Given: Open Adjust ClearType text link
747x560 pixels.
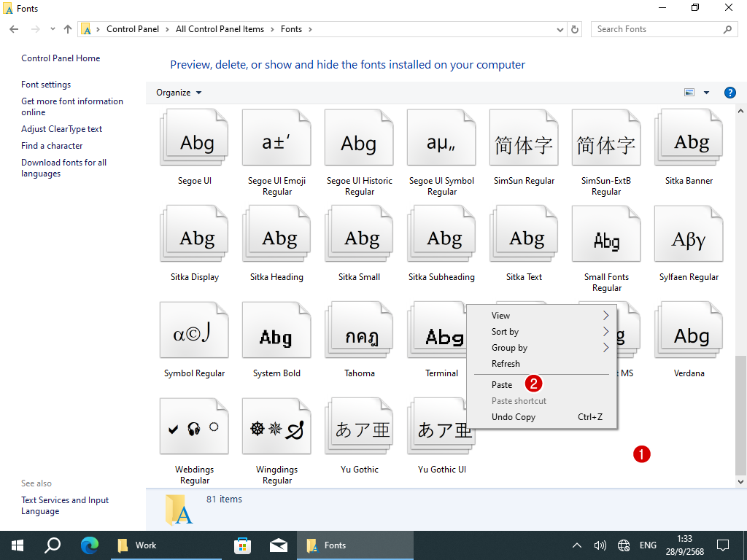Looking at the screenshot, I should point(62,129).
